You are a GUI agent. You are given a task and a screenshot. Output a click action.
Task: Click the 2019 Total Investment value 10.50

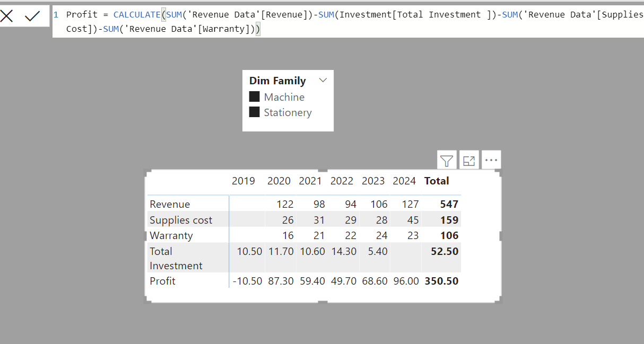click(250, 251)
